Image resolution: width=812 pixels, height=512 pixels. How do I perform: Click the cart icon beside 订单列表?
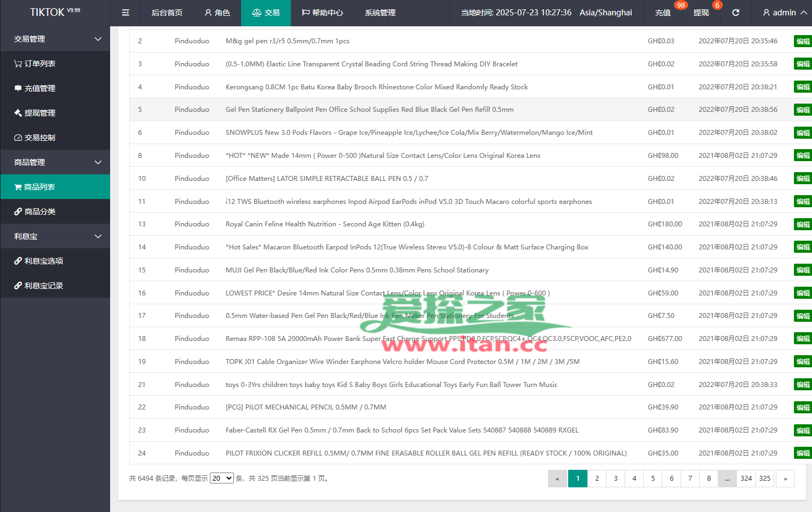tap(18, 64)
